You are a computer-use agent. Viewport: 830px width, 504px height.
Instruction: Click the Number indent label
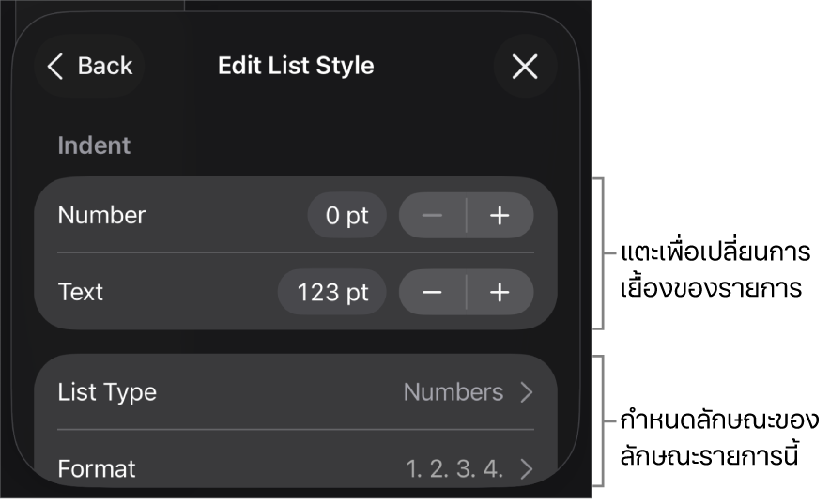click(x=101, y=216)
